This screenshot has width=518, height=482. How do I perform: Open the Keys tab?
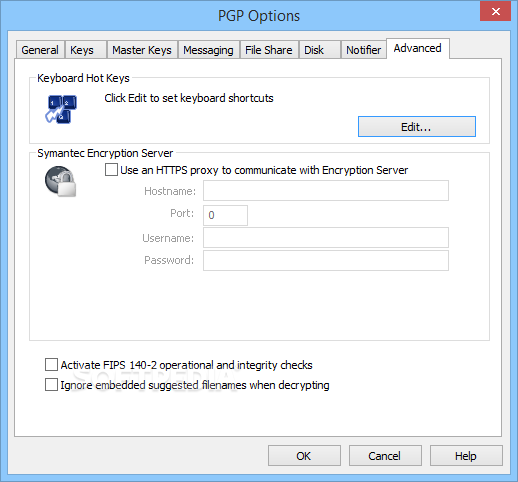pyautogui.click(x=86, y=50)
